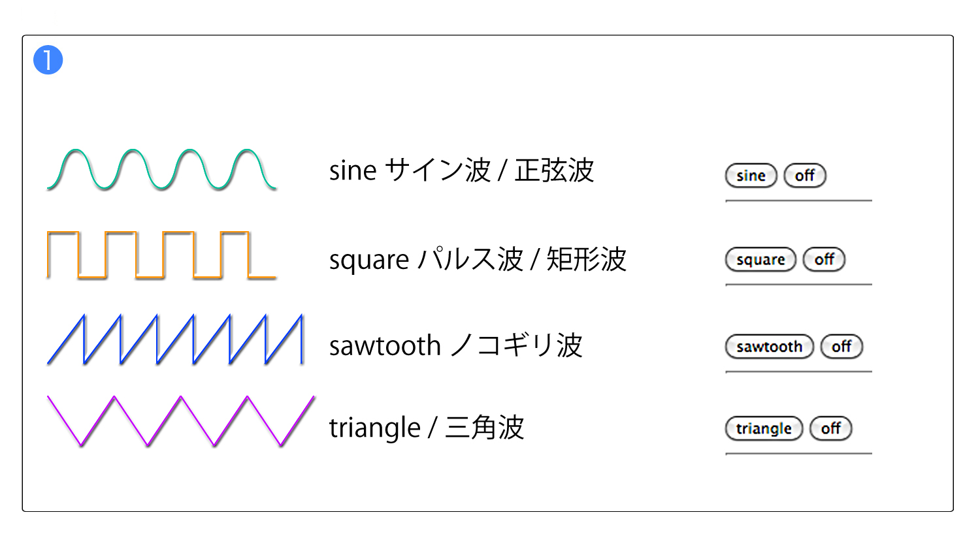Image resolution: width=980 pixels, height=553 pixels.
Task: Click the sine wave play button
Action: (751, 175)
